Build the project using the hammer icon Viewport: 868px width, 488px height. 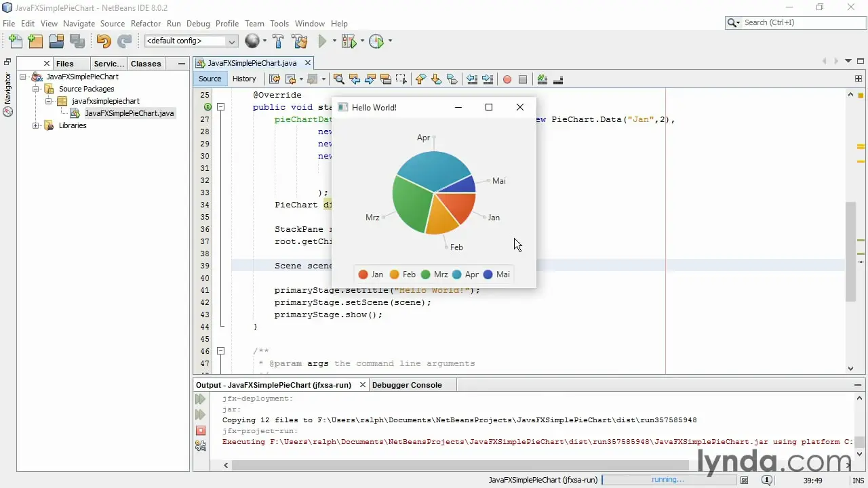point(279,41)
